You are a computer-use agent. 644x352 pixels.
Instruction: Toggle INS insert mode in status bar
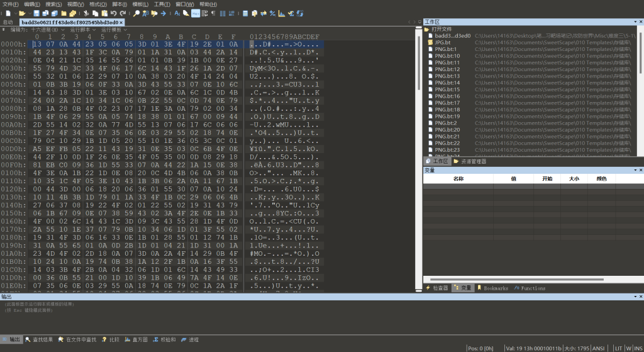[x=636, y=348]
